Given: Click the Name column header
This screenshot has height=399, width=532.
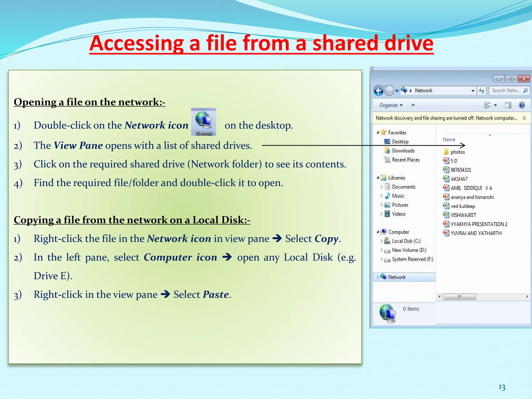Looking at the screenshot, I should 449,139.
